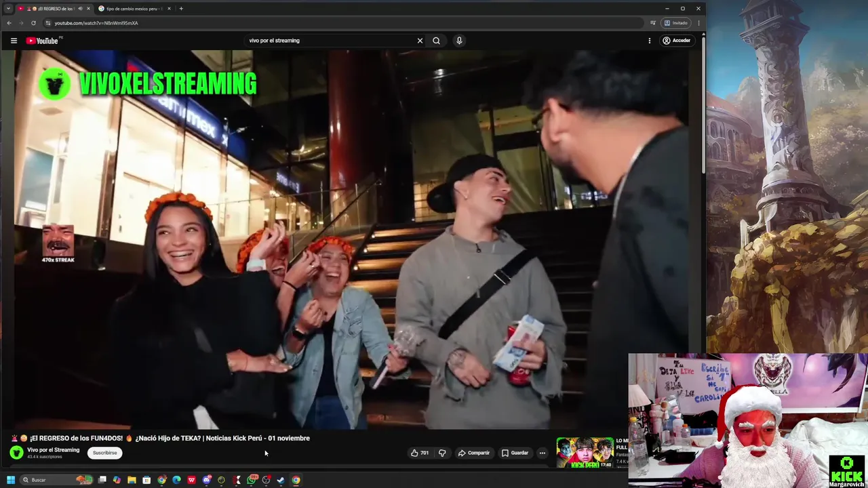This screenshot has height=488, width=868.
Task: Go back with the browser back arrow
Action: click(9, 23)
